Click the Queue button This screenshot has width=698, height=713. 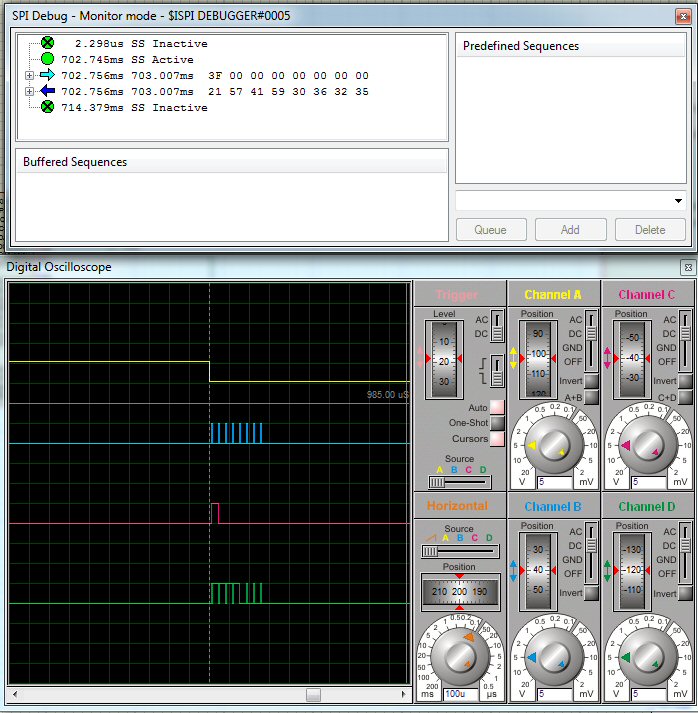[x=491, y=230]
